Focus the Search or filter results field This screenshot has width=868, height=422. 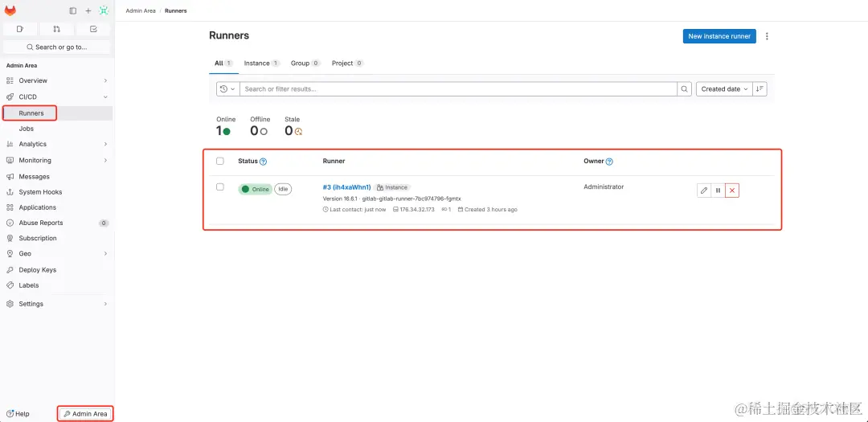(x=458, y=89)
